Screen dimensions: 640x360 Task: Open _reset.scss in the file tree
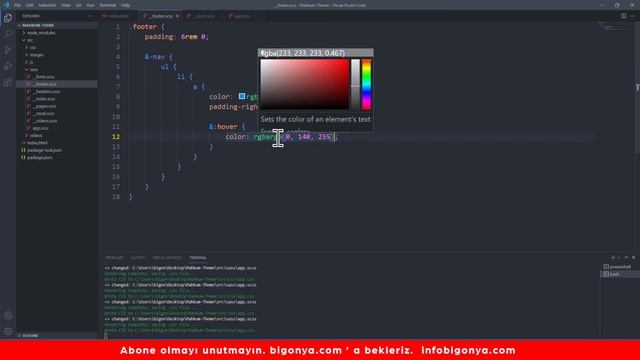point(57,113)
